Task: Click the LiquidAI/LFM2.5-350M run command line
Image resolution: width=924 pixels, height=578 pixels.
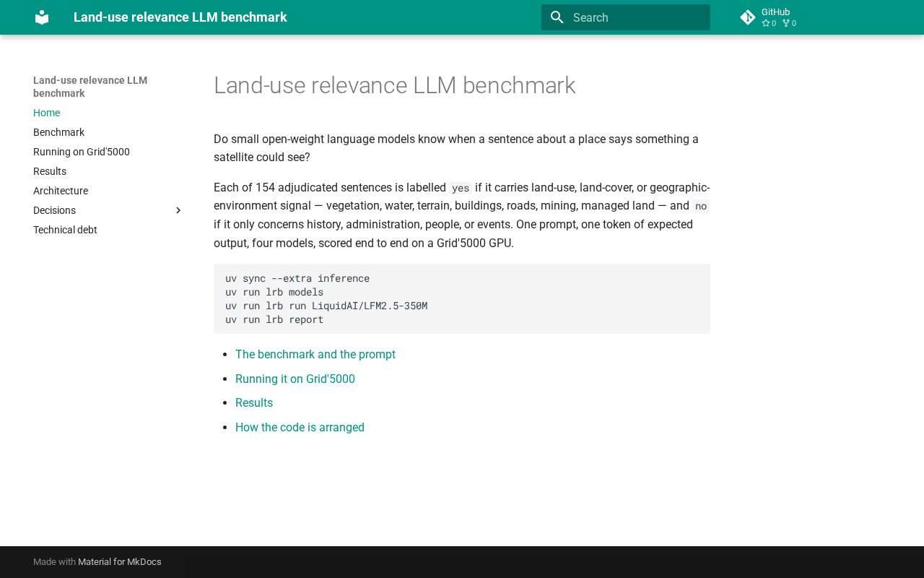Action: point(326,306)
